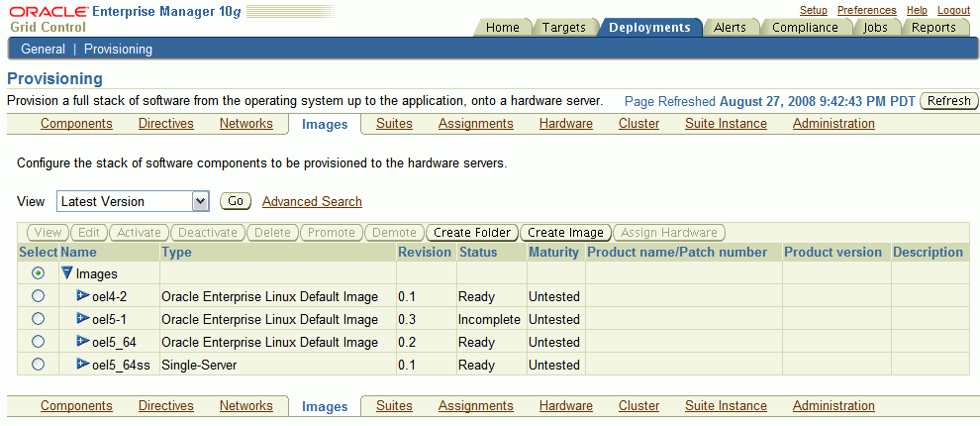Expand the oel4-2 image arrow
Screen dimensions: 980x426
[83, 295]
